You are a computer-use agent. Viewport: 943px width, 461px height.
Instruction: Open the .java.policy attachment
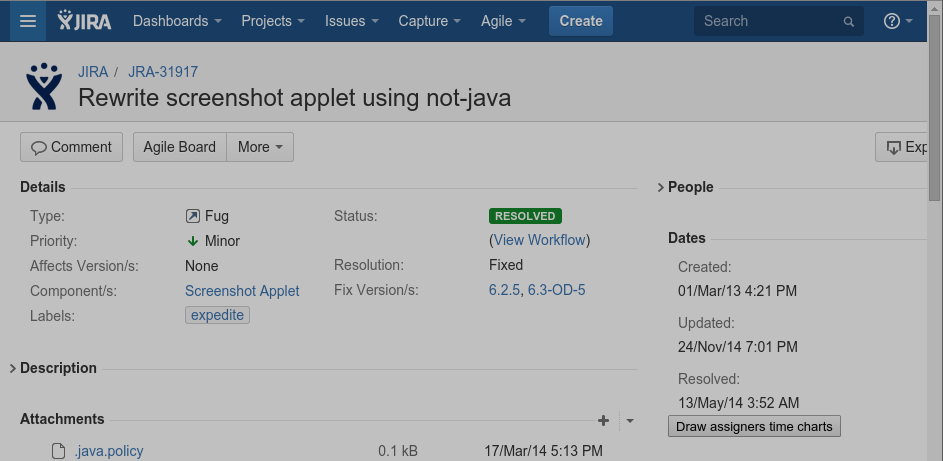109,451
